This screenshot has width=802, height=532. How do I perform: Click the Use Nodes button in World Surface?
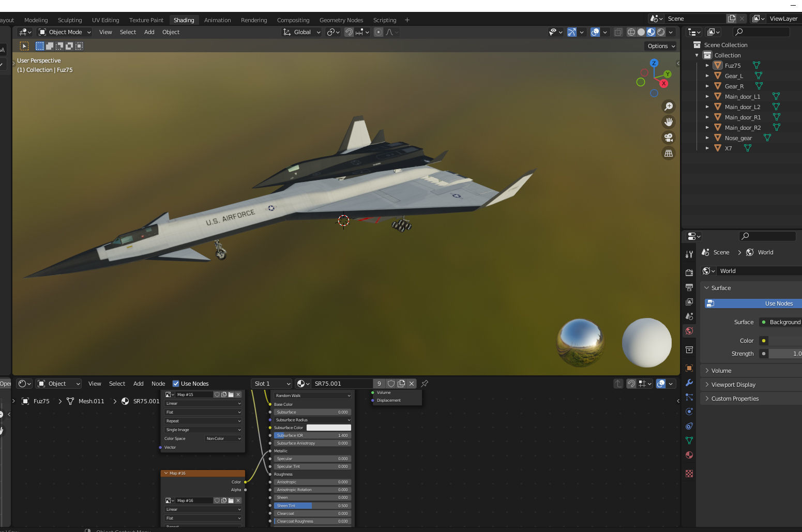tap(753, 303)
